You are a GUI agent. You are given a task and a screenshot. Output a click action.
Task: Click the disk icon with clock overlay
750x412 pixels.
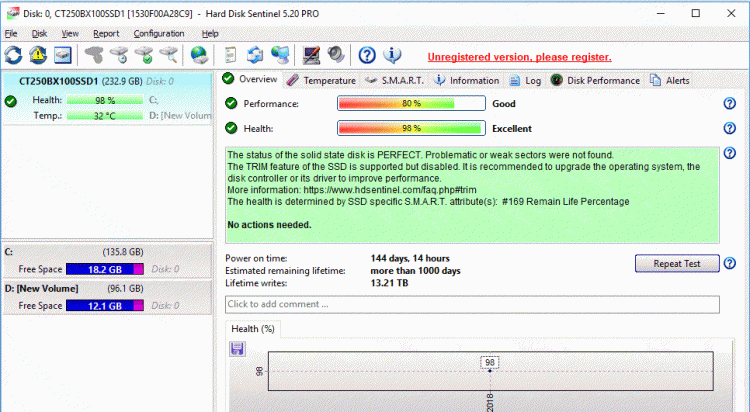pos(119,56)
